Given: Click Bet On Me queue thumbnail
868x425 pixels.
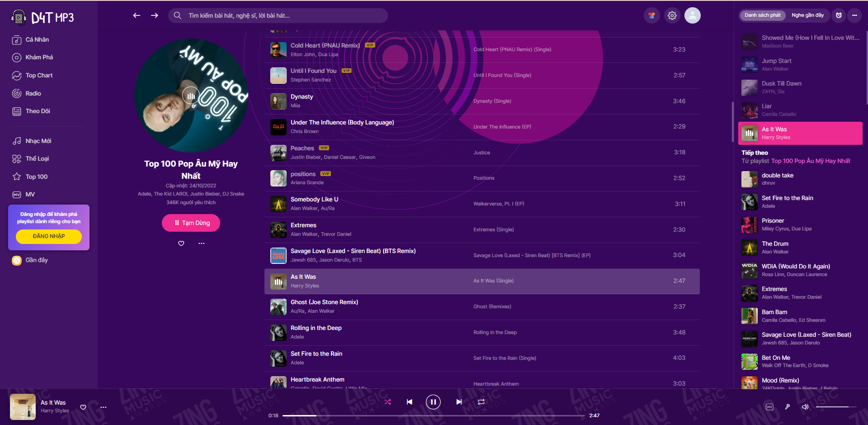Looking at the screenshot, I should (750, 362).
